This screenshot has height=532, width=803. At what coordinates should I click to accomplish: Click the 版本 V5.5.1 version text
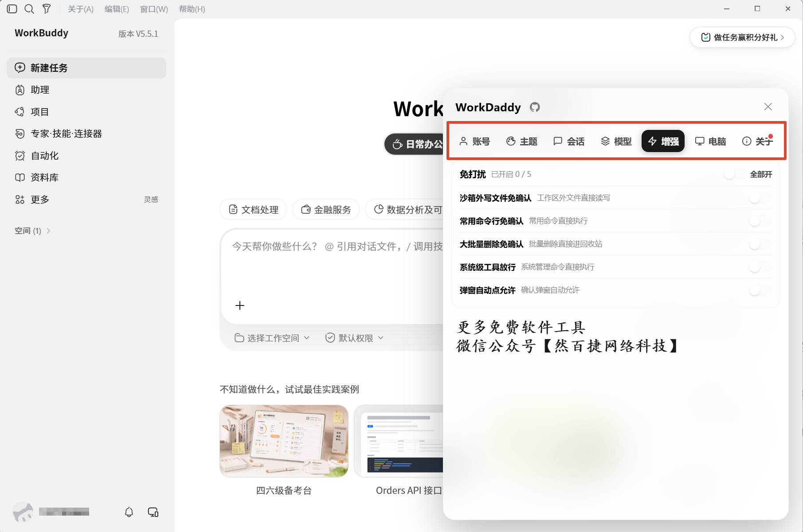click(x=138, y=34)
